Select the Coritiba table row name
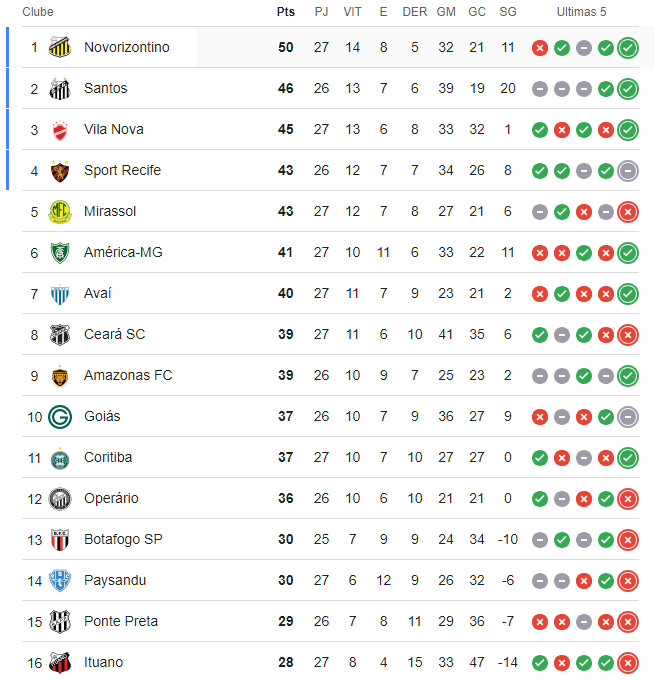655x680 pixels. pos(108,457)
